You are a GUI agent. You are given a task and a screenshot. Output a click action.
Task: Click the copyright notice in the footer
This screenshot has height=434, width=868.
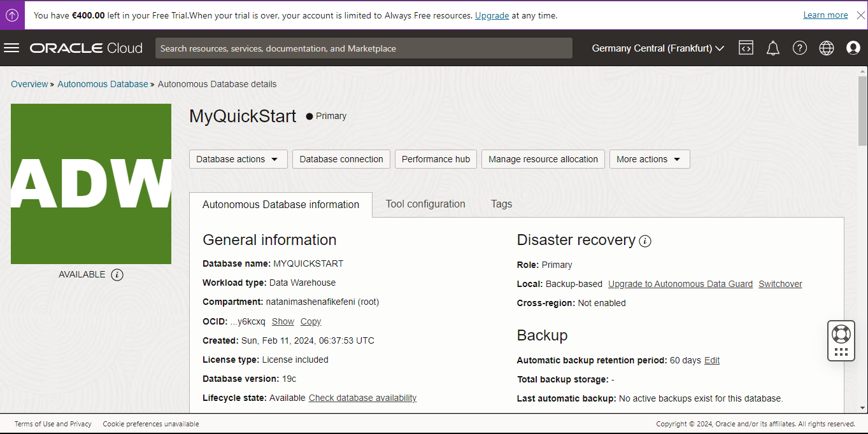[x=755, y=424]
